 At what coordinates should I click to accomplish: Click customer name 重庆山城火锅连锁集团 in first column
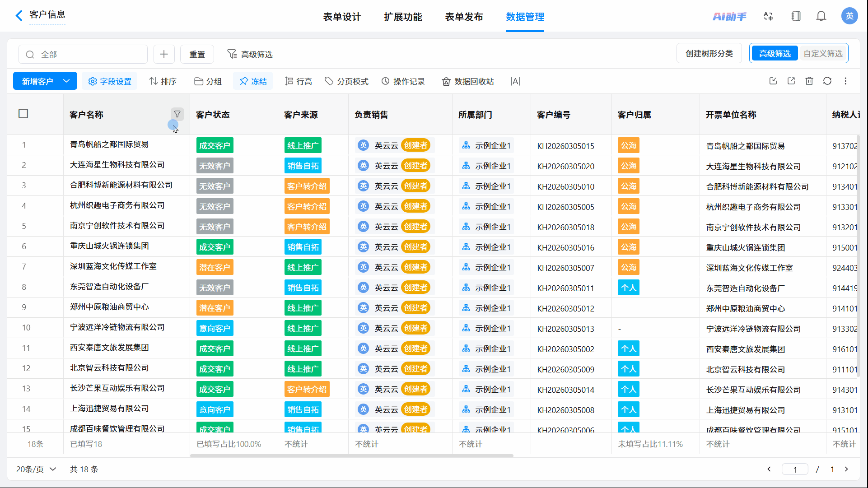click(x=109, y=246)
